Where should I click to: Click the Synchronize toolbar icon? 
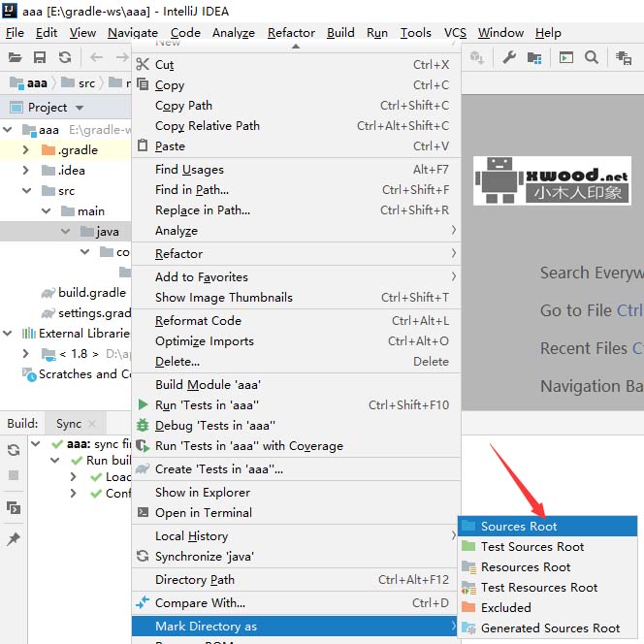[65, 57]
